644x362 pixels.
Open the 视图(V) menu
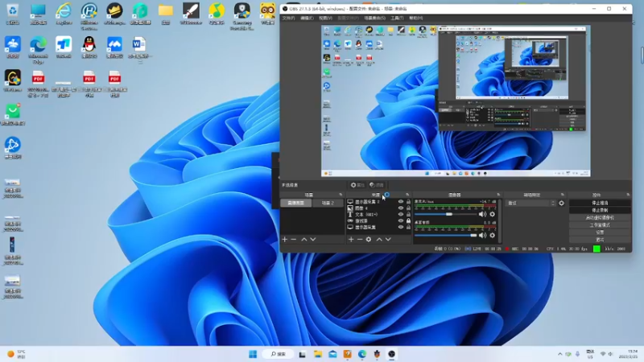[x=325, y=18]
